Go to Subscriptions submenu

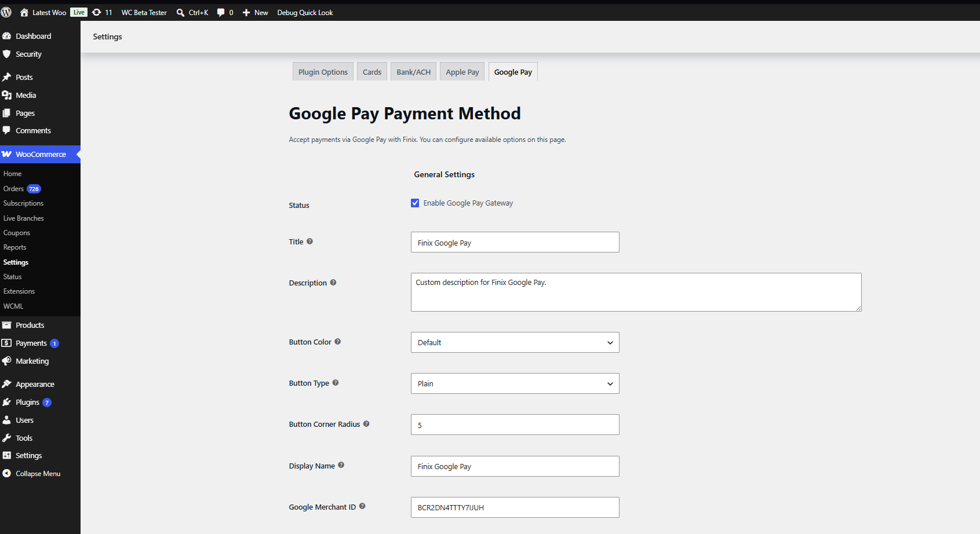click(23, 203)
